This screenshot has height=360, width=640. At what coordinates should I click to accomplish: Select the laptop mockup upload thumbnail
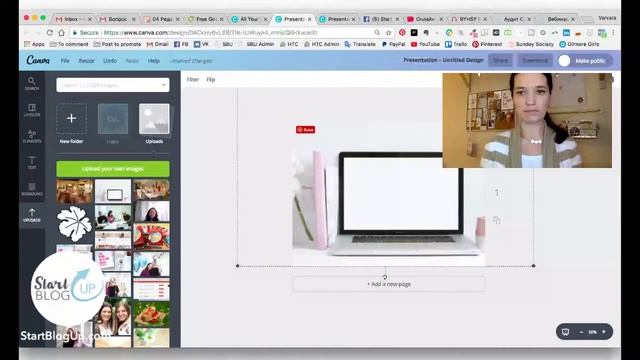click(x=113, y=191)
